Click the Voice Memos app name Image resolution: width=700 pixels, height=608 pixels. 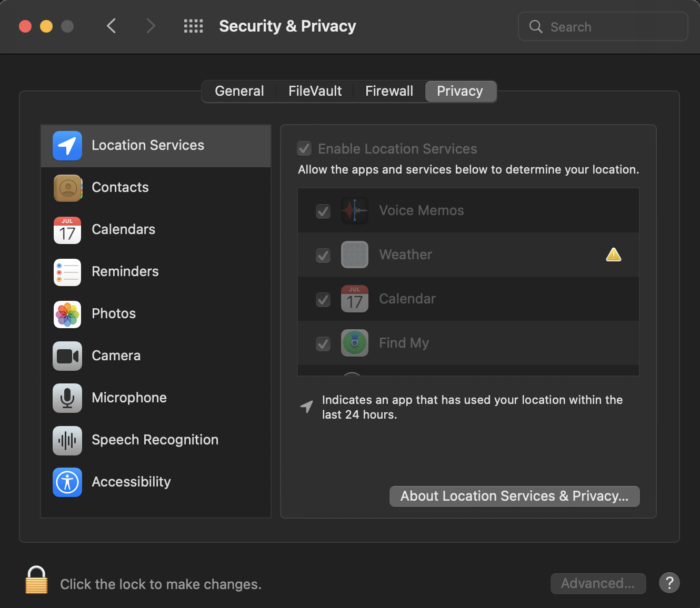[422, 210]
